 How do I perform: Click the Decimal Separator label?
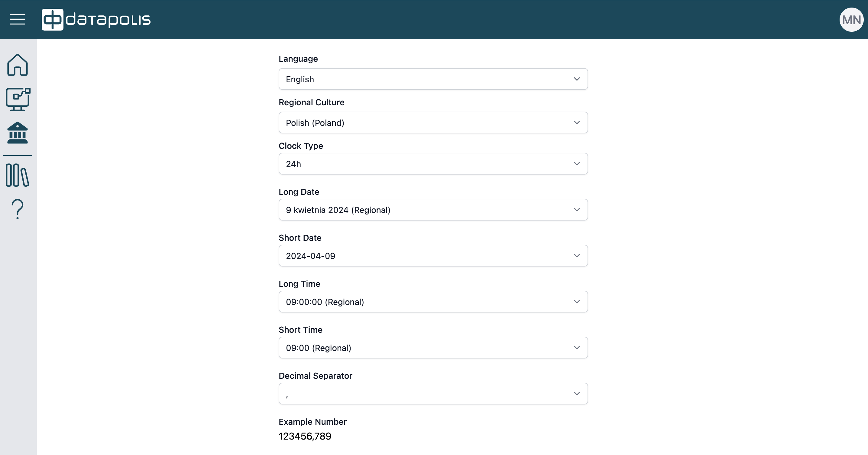(315, 376)
